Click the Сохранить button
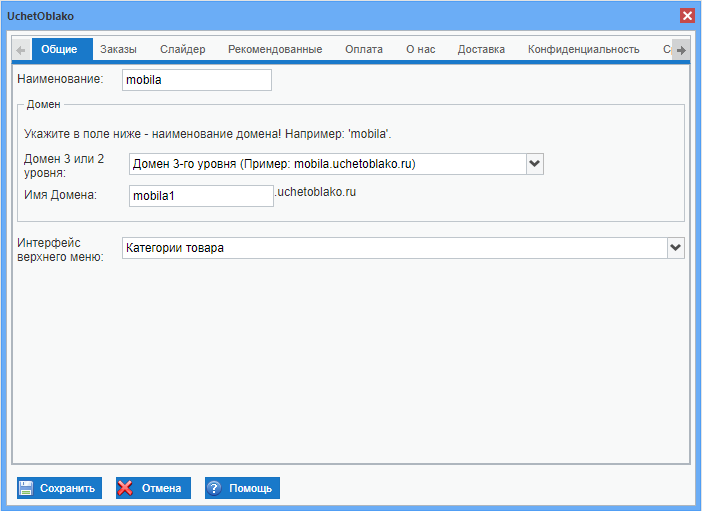 [x=60, y=488]
